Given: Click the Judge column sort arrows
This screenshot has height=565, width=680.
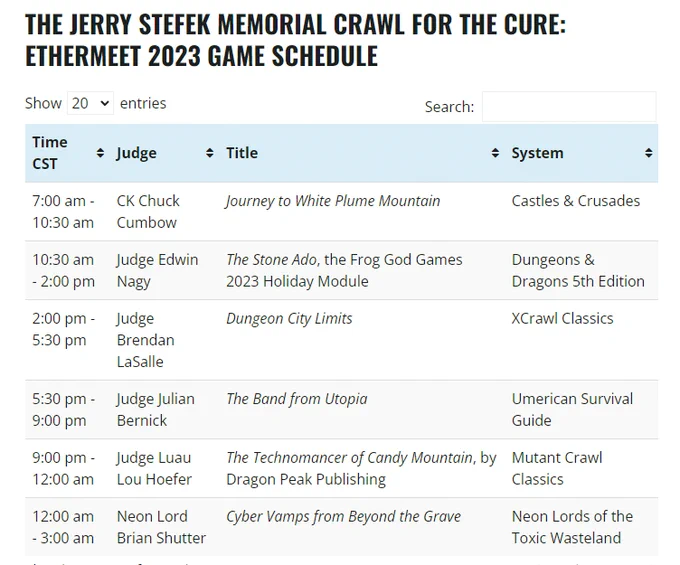Looking at the screenshot, I should click(x=209, y=153).
